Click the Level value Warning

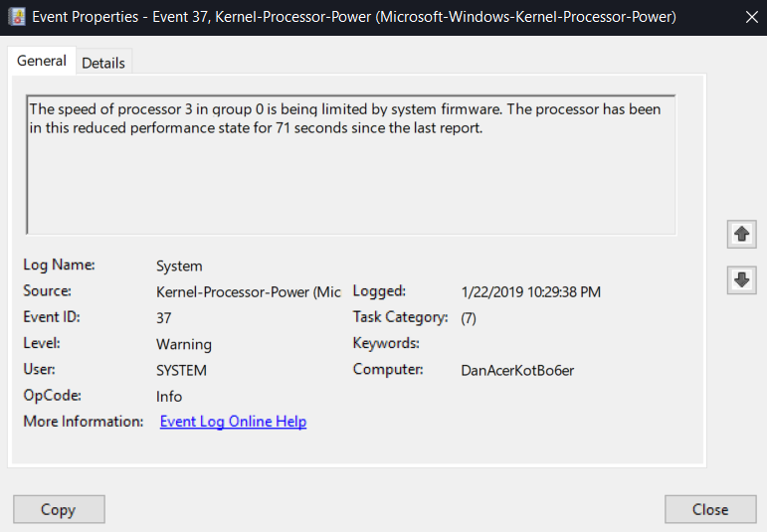[x=184, y=344]
